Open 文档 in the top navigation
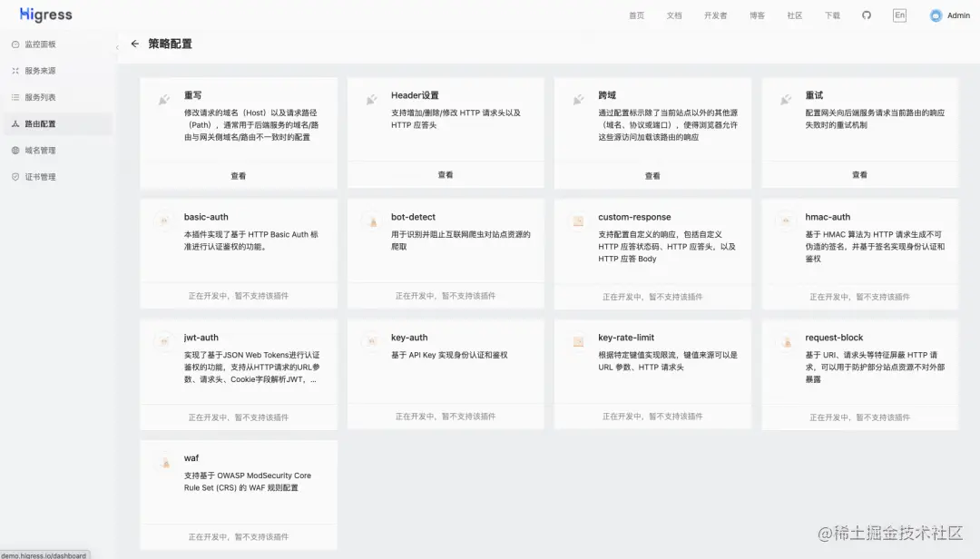 pyautogui.click(x=673, y=15)
